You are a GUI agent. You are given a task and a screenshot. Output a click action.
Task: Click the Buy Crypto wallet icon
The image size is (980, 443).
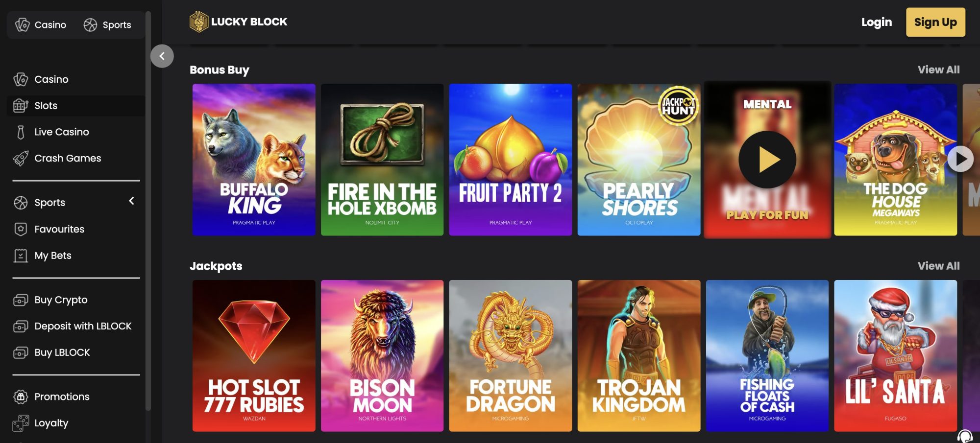[21, 300]
